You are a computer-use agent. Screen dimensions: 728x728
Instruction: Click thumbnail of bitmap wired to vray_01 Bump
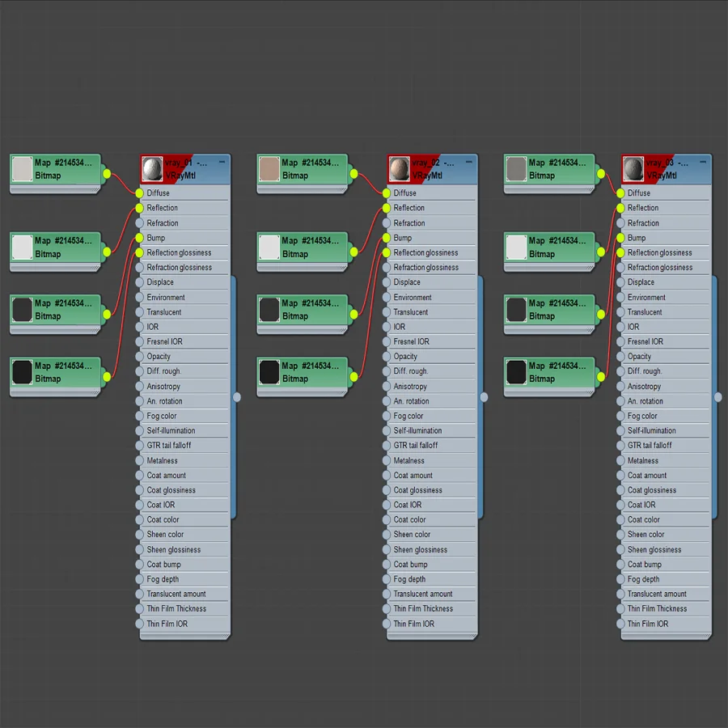click(22, 309)
